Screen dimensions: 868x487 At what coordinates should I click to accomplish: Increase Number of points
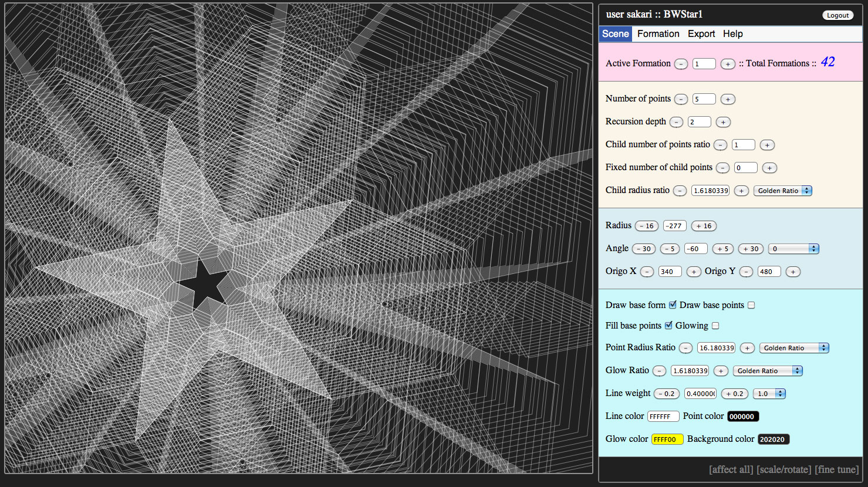pos(728,99)
